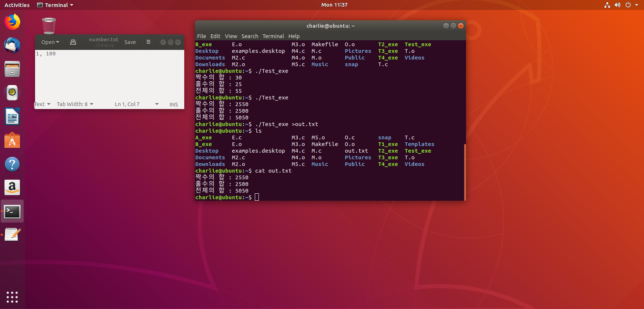Open the terminal Search menu
The height and width of the screenshot is (309, 644).
(x=250, y=36)
